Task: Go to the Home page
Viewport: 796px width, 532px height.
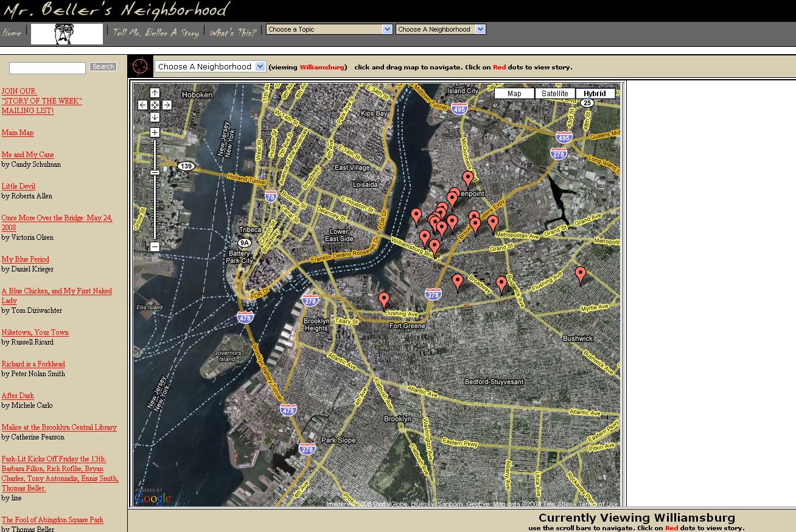Action: pos(12,33)
